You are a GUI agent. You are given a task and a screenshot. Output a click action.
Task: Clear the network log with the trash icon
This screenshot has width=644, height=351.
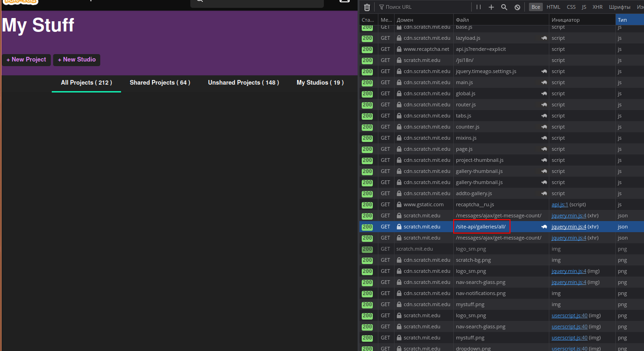(x=367, y=7)
